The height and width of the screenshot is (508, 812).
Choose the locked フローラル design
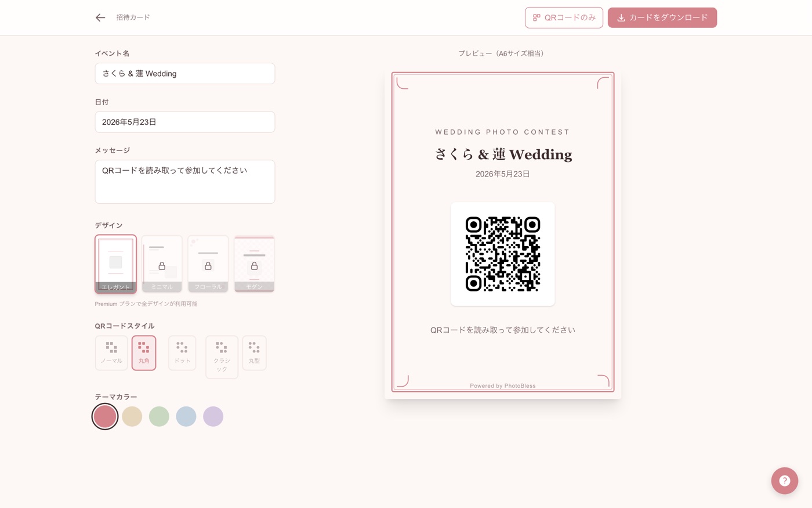[x=208, y=264]
